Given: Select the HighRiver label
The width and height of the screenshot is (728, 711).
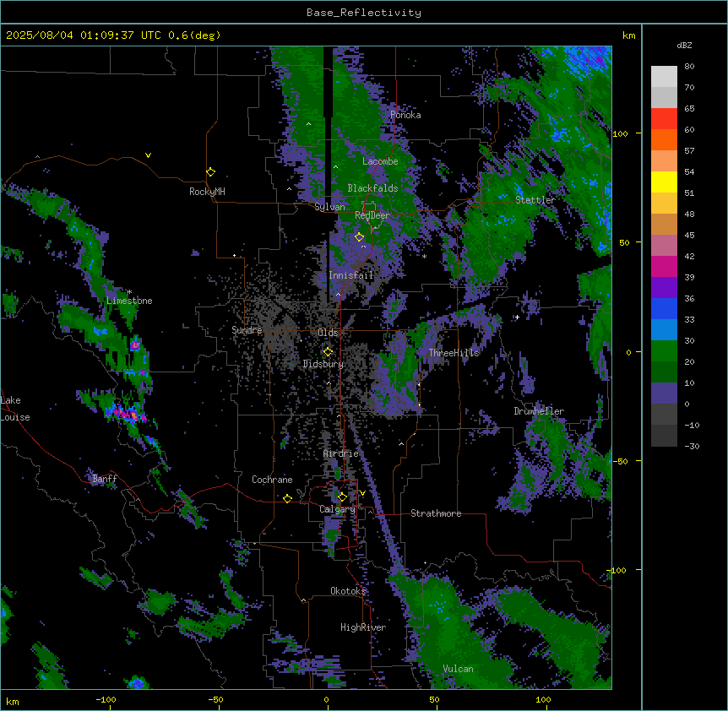Looking at the screenshot, I should (x=363, y=627).
